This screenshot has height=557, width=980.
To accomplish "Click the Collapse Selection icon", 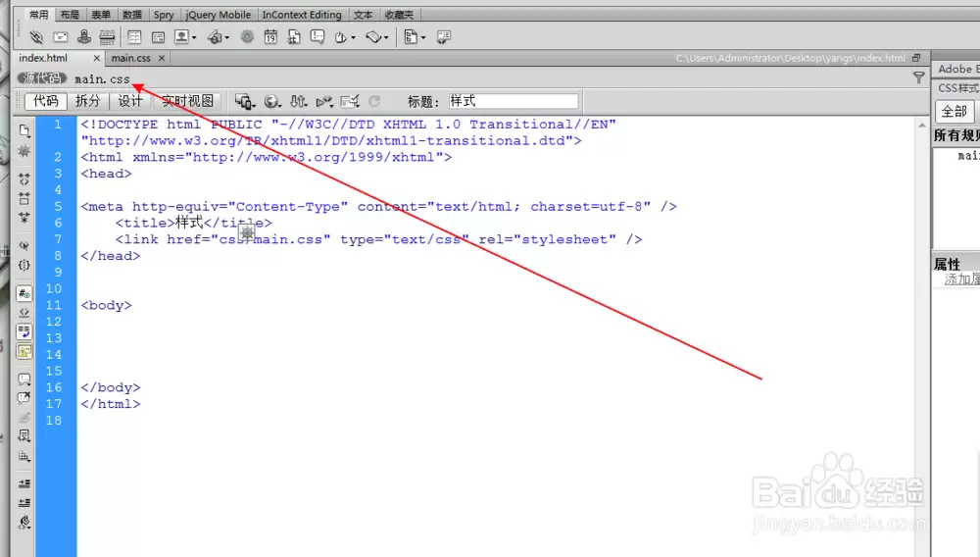I will tap(24, 199).
